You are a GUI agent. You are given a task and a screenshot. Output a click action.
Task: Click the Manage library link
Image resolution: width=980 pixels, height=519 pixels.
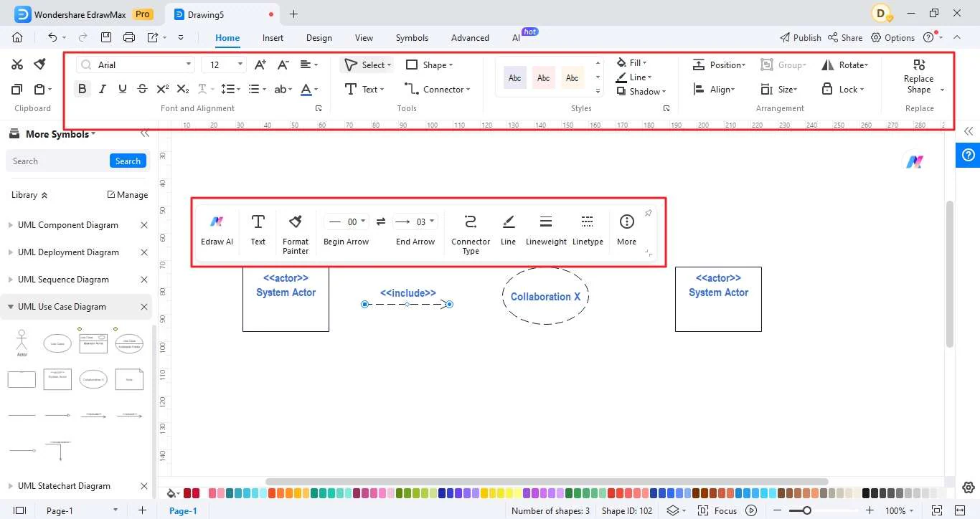coord(128,195)
